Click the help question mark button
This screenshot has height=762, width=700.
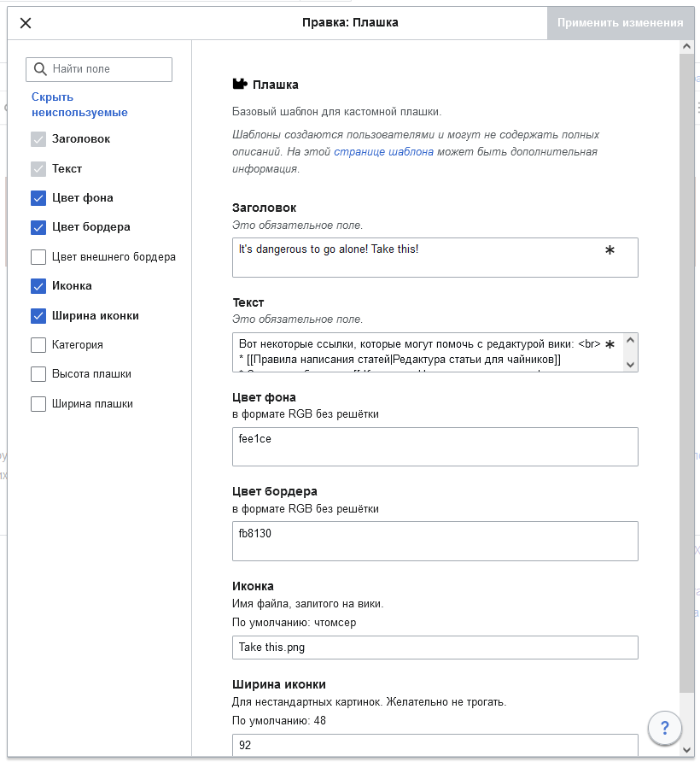(665, 729)
